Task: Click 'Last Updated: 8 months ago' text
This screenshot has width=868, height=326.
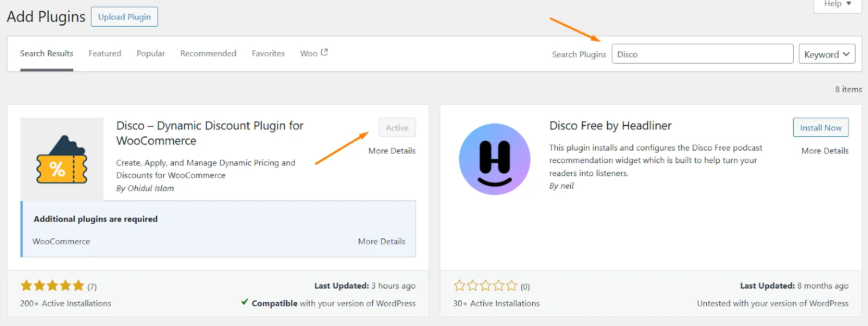Action: point(794,286)
